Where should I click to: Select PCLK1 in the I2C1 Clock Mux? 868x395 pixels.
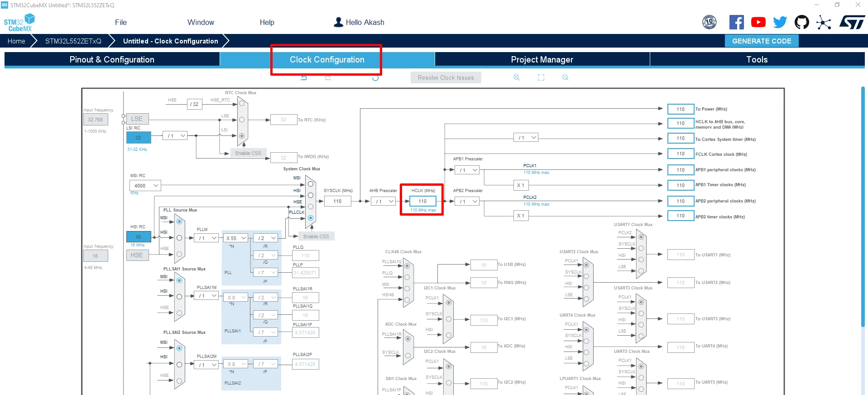click(x=448, y=303)
